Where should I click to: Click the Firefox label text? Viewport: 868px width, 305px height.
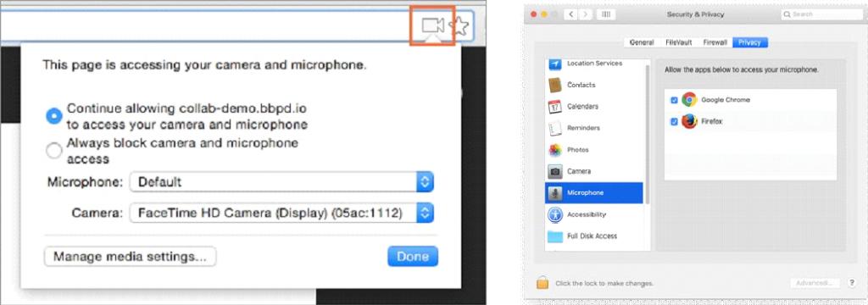(x=713, y=121)
